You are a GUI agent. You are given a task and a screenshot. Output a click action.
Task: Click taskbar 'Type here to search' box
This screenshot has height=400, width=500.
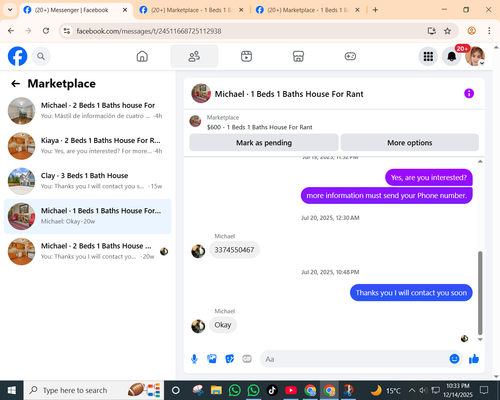(x=94, y=390)
